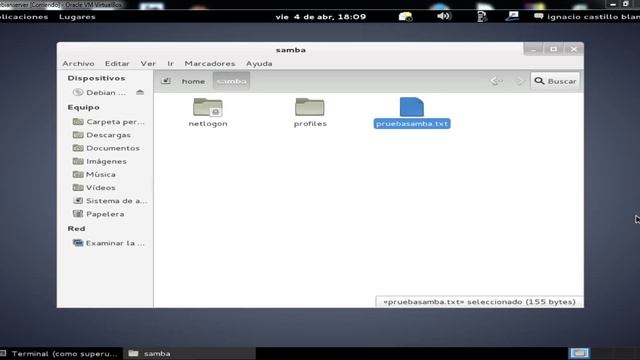Open the netlogon folder icon
This screenshot has height=360, width=640.
[208, 107]
